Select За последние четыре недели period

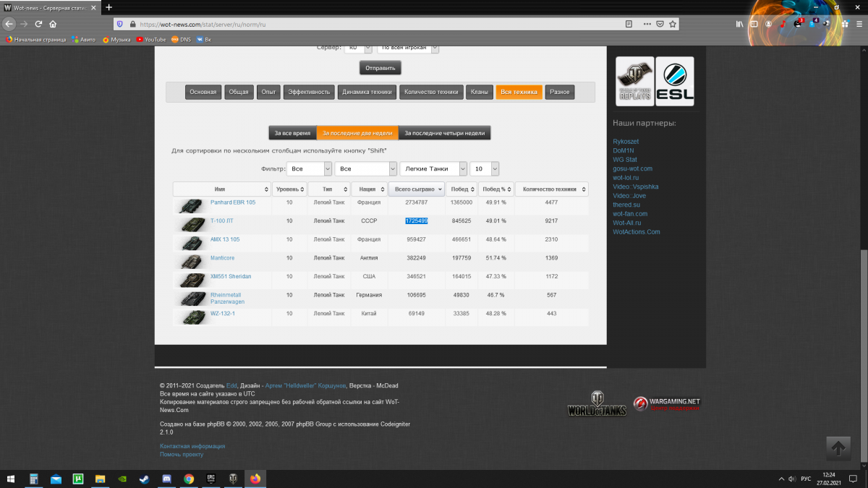pos(444,133)
